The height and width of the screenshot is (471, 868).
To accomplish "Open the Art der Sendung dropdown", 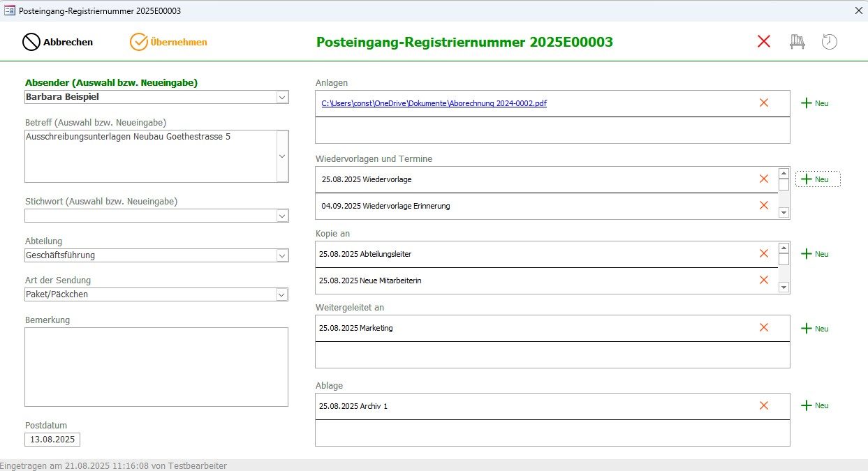I will point(282,294).
